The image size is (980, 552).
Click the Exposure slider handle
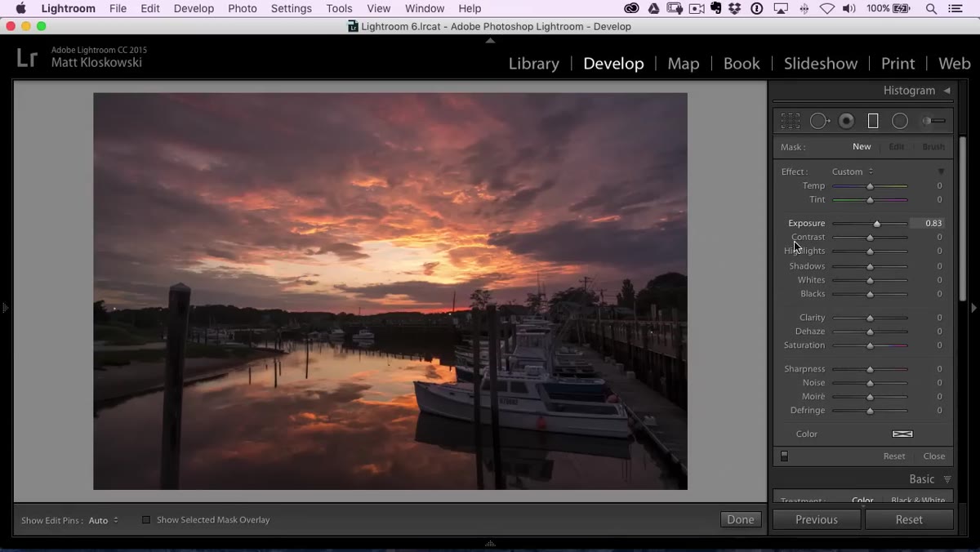[877, 224]
